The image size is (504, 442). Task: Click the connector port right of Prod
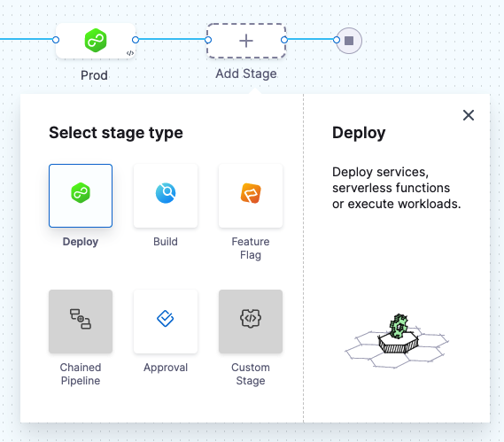coord(136,40)
